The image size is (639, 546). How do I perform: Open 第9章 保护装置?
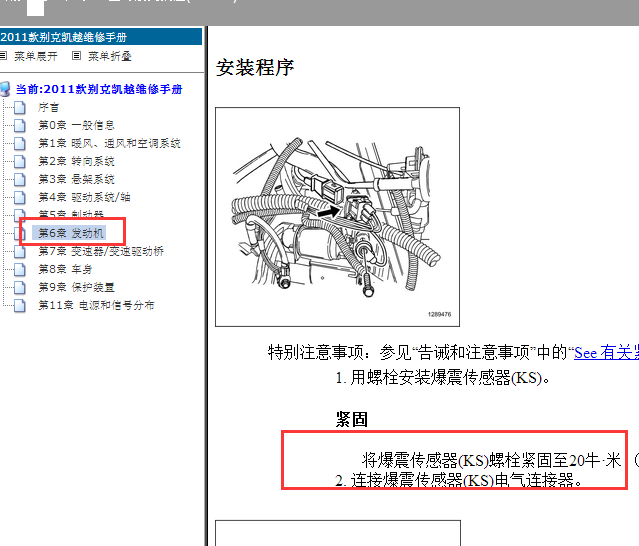click(77, 287)
